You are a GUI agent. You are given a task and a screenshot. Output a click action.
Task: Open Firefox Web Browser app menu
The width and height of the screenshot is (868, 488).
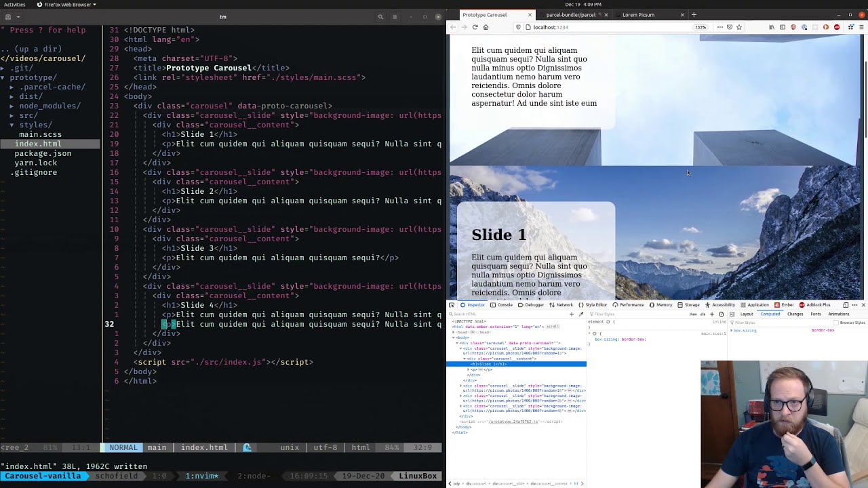tap(66, 5)
